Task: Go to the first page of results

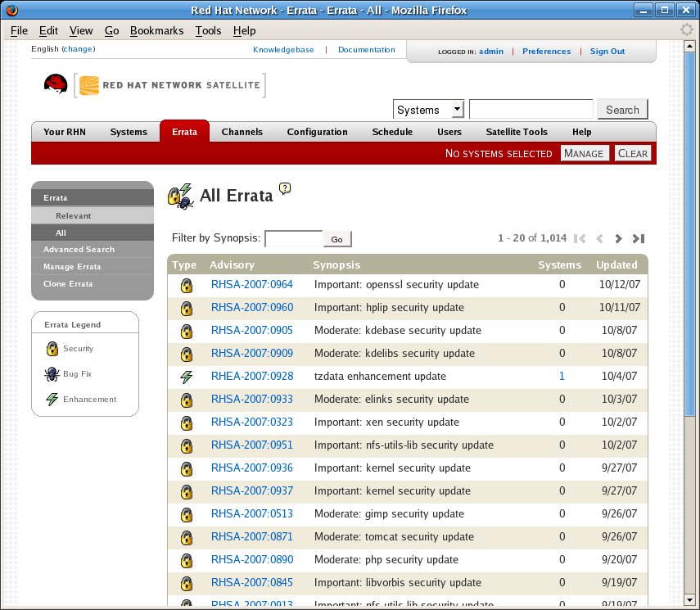Action: click(580, 238)
